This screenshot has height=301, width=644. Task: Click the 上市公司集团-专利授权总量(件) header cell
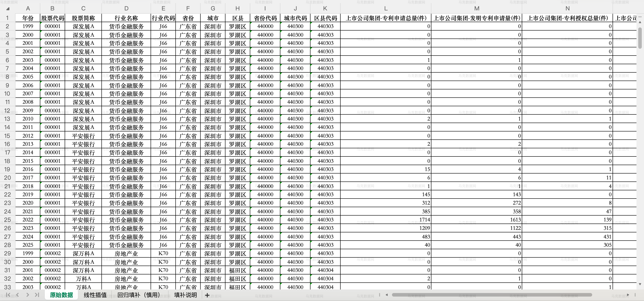(567, 18)
